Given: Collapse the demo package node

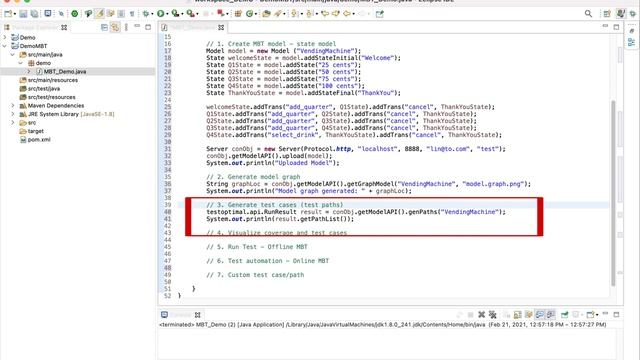Looking at the screenshot, I should pyautogui.click(x=21, y=63).
